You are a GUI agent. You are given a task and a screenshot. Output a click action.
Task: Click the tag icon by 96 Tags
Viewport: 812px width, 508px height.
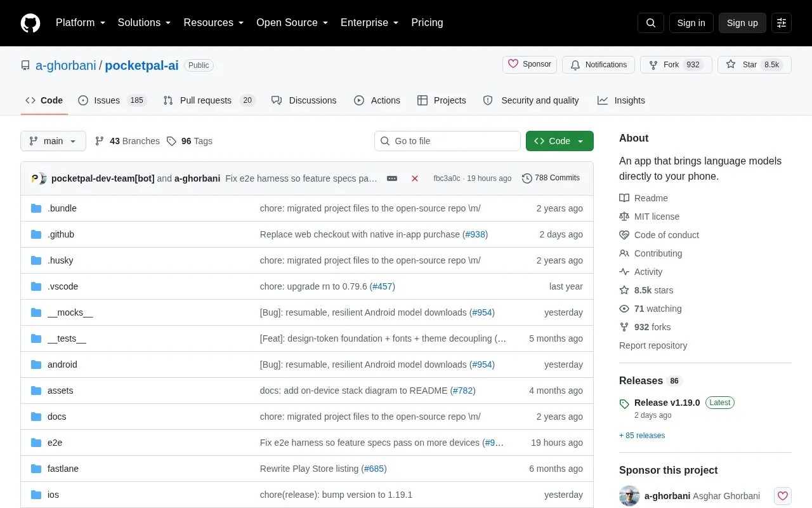[171, 141]
